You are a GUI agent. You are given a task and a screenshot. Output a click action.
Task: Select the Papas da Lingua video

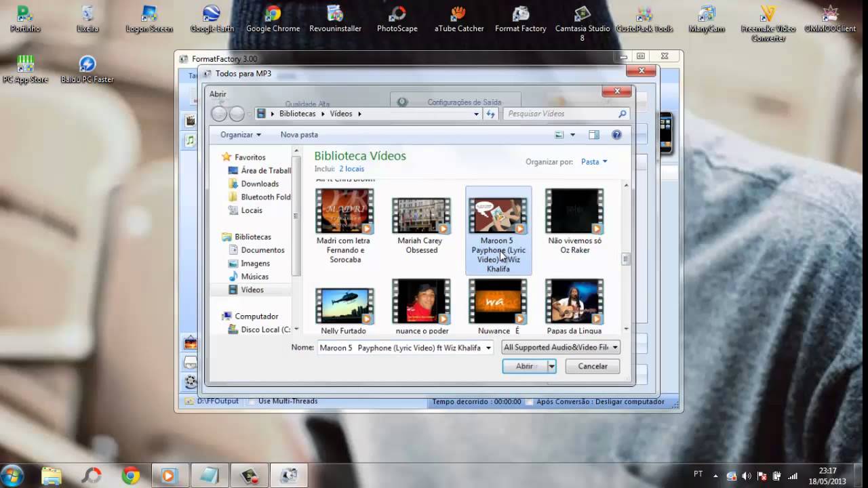coord(574,306)
